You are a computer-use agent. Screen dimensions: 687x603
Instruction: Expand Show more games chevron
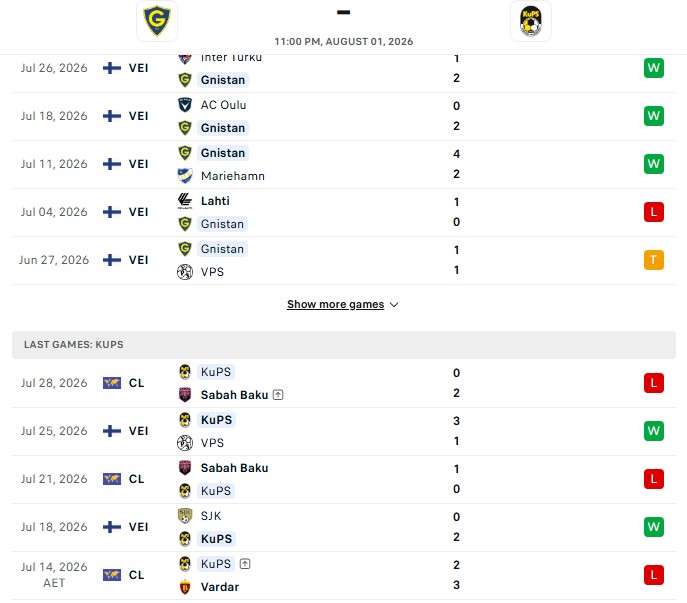click(x=394, y=305)
